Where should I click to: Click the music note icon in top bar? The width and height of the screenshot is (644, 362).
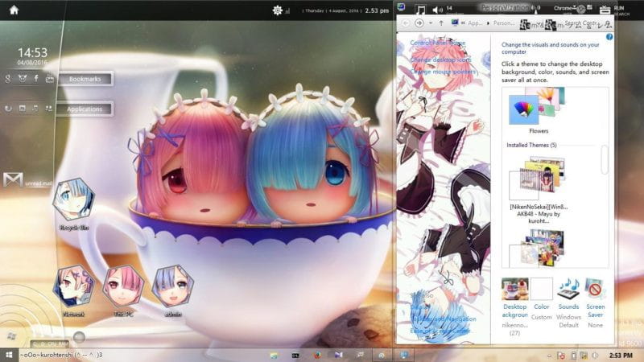pyautogui.click(x=420, y=10)
